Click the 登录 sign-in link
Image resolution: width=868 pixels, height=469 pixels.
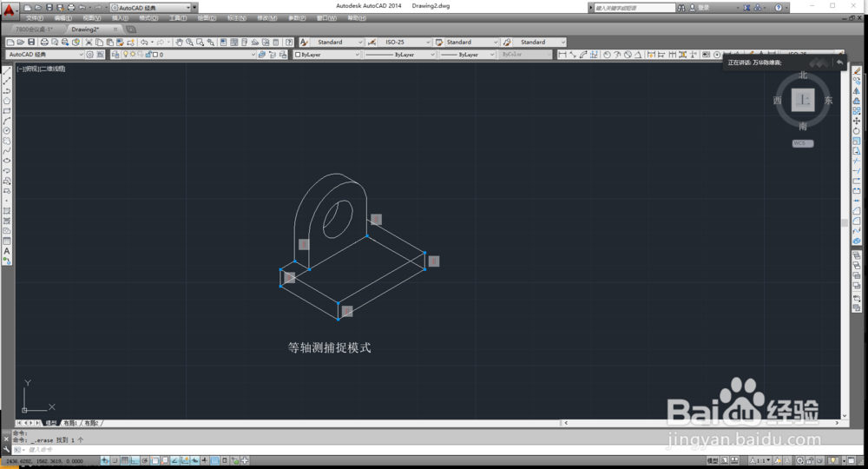(704, 8)
